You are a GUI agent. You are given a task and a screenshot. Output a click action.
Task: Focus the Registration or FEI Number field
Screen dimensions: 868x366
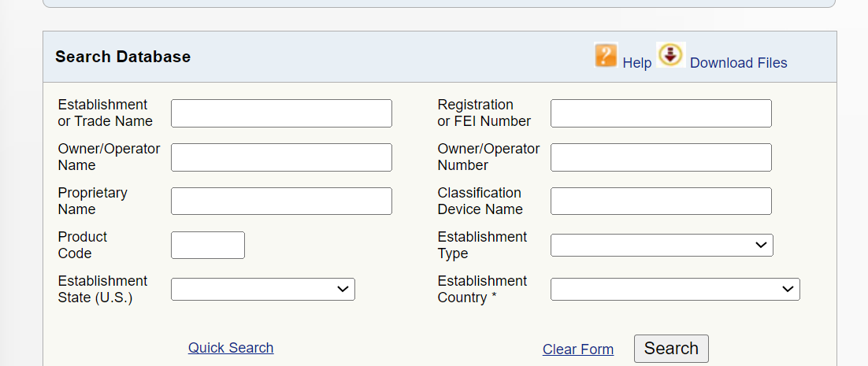[x=661, y=113]
